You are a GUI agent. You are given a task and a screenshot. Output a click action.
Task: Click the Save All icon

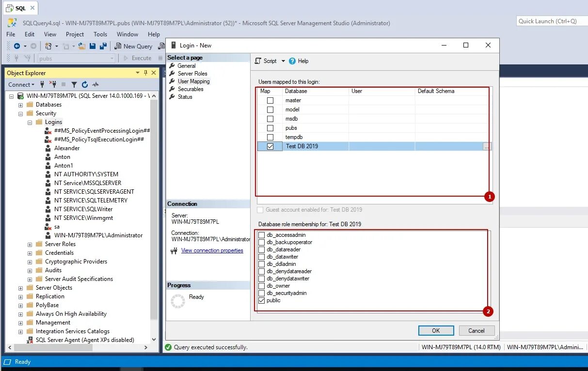[103, 46]
